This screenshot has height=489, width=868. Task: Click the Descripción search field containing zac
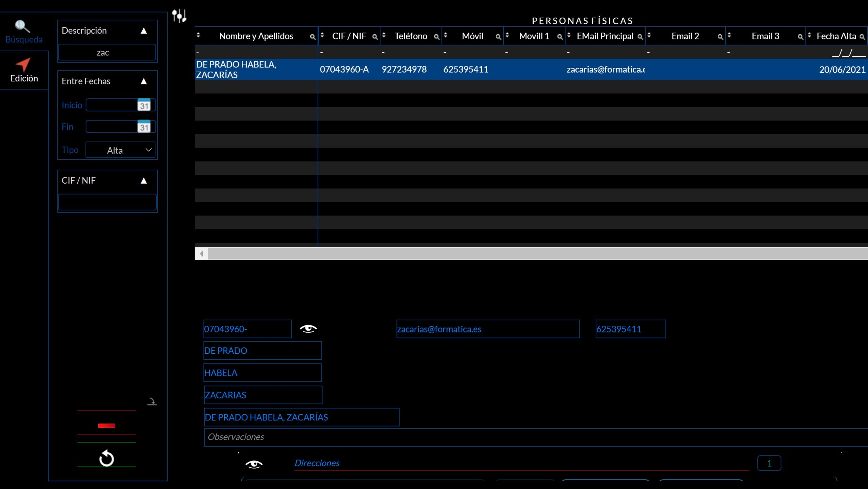107,53
